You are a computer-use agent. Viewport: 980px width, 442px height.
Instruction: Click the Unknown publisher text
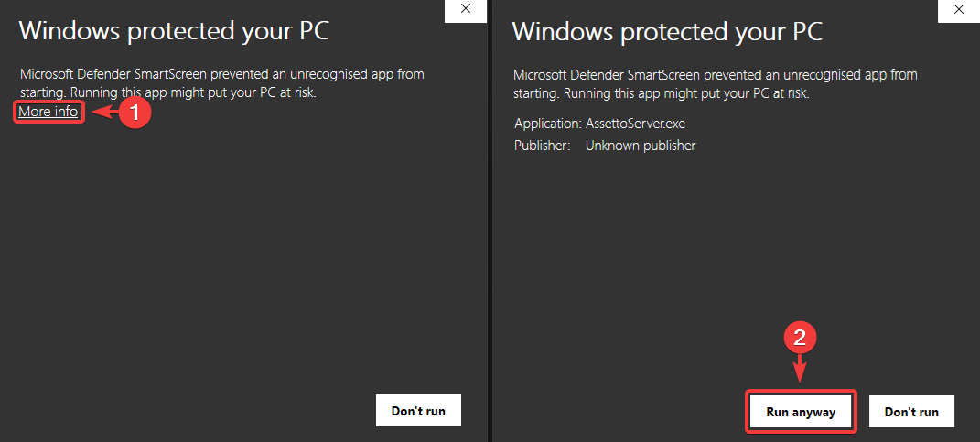[641, 145]
